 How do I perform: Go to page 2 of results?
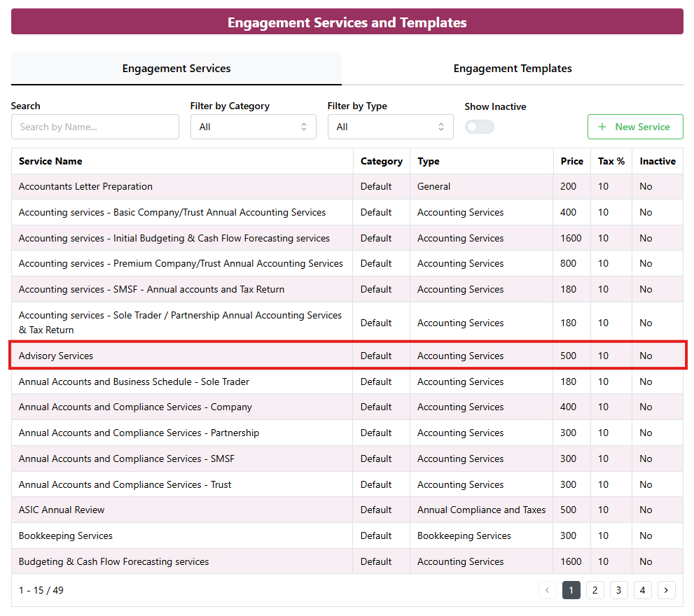[x=595, y=590]
